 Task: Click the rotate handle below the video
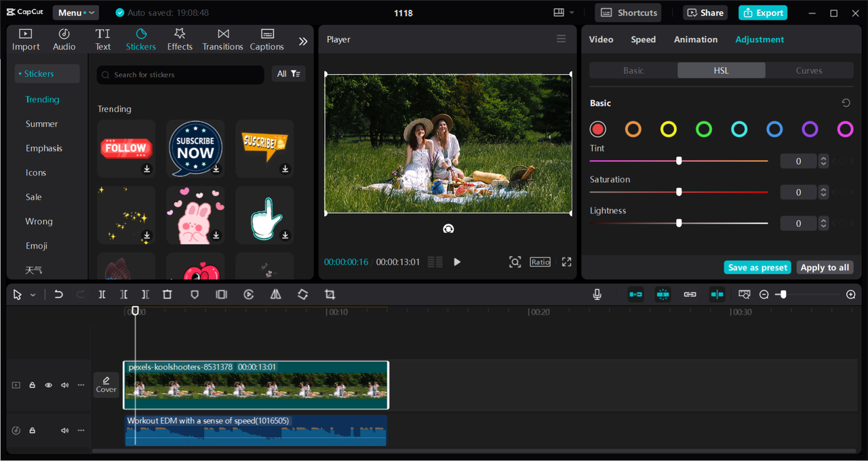448,229
